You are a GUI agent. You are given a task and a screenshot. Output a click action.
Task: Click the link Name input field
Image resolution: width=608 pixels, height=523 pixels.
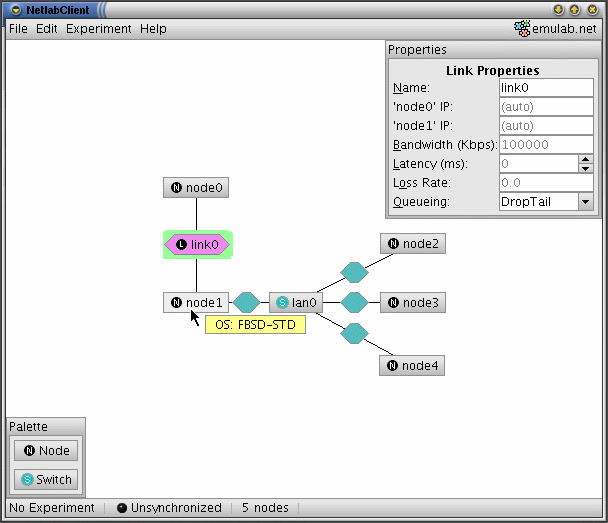coord(546,88)
